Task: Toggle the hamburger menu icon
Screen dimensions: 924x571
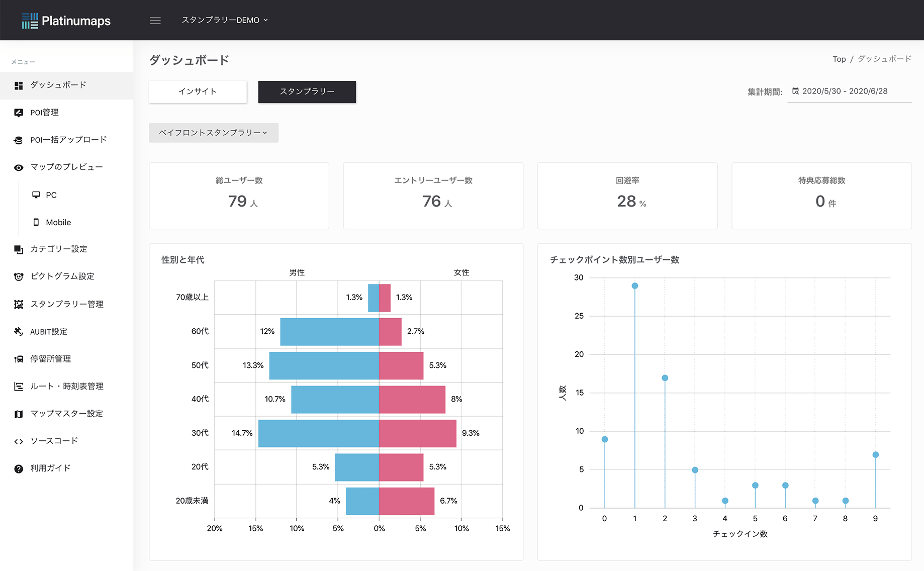Action: (x=155, y=21)
